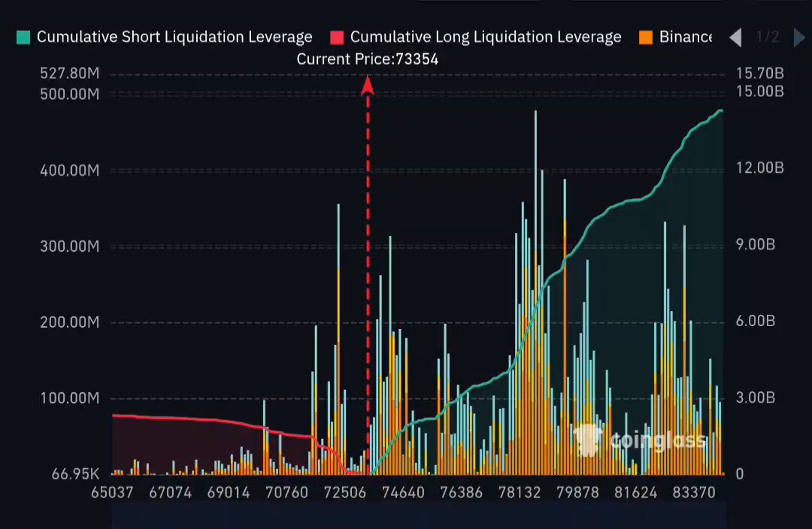Click the 300.00M left axis label
812x529 pixels.
[70, 246]
